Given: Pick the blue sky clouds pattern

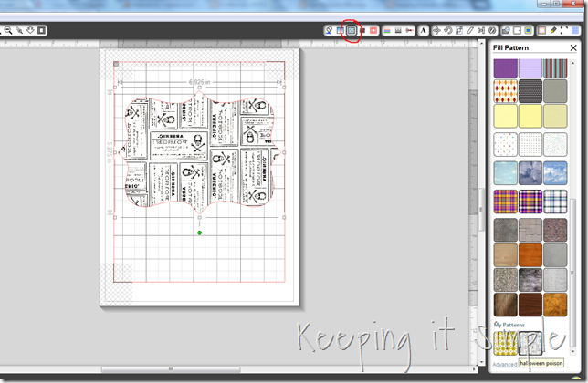Looking at the screenshot, I should [x=530, y=172].
